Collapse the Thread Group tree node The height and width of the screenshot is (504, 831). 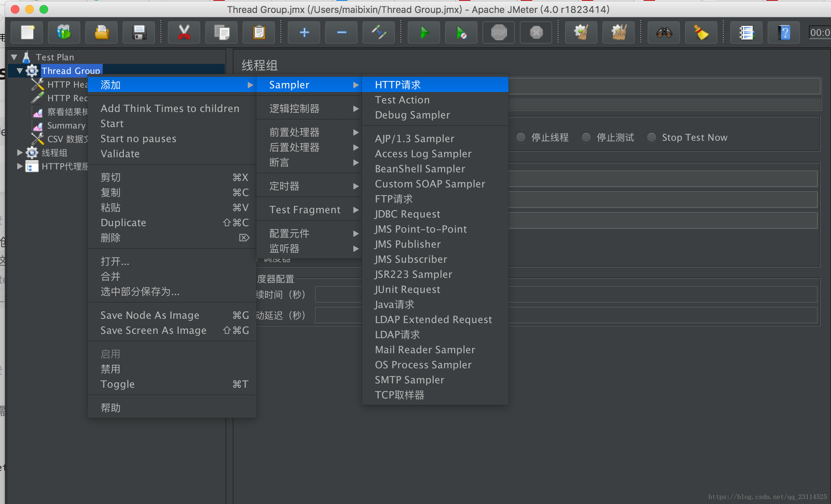point(20,71)
